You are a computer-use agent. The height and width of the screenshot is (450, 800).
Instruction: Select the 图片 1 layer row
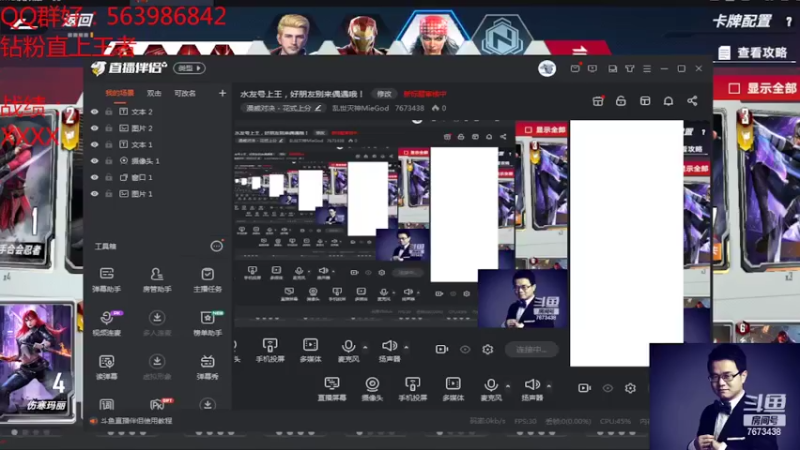point(159,193)
